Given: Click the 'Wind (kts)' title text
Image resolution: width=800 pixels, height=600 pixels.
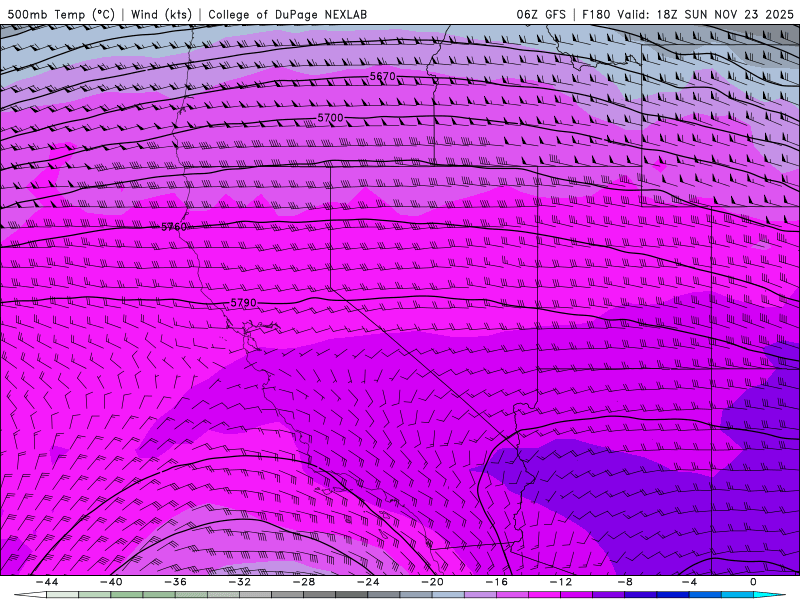Looking at the screenshot, I should [161, 14].
